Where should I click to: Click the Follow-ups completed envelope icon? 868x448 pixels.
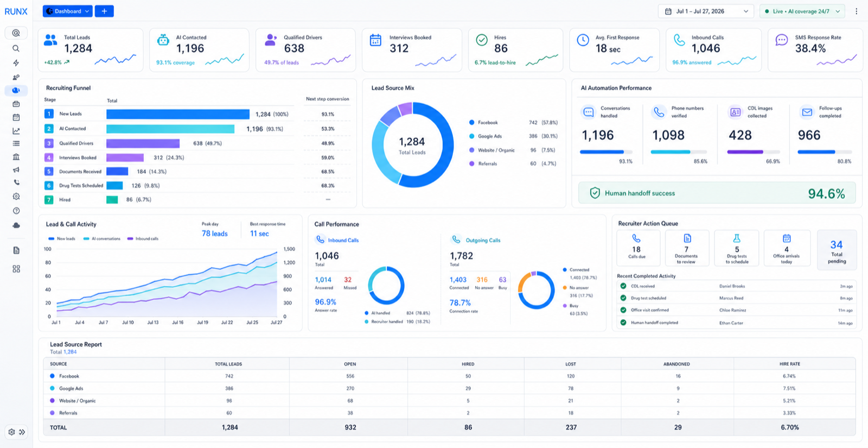pyautogui.click(x=807, y=112)
